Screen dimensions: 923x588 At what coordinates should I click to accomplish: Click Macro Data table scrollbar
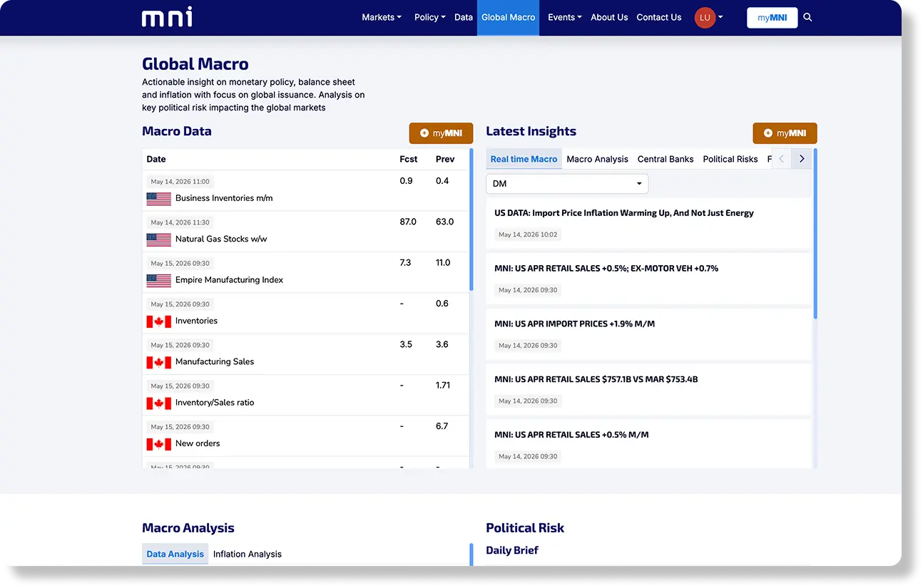click(x=471, y=220)
